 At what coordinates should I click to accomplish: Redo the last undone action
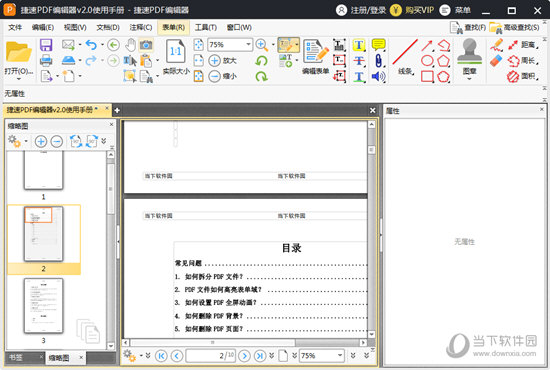click(x=91, y=60)
